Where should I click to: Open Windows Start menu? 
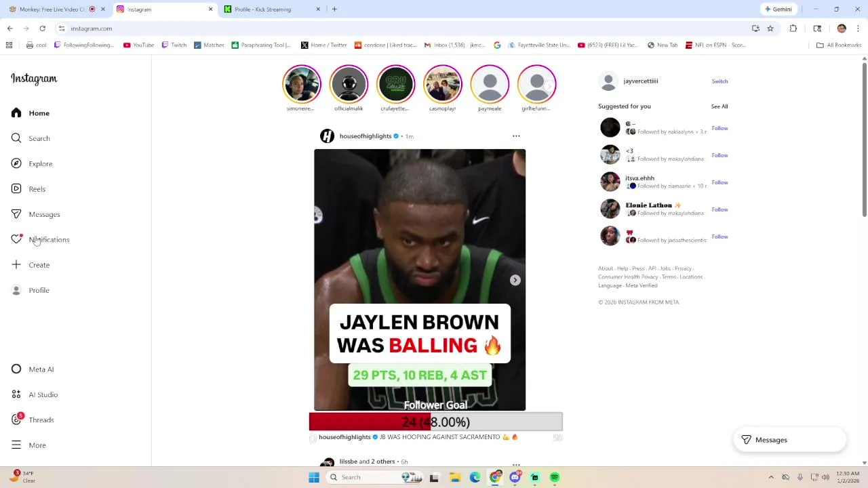[x=314, y=477]
